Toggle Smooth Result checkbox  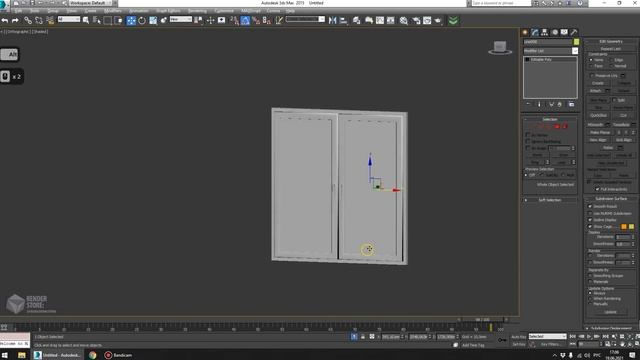tap(590, 207)
